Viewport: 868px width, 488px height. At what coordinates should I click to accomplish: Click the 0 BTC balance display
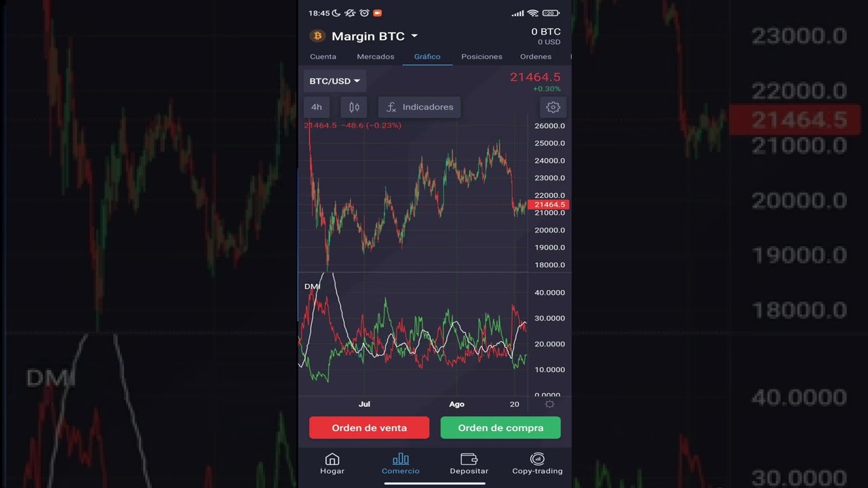click(547, 31)
